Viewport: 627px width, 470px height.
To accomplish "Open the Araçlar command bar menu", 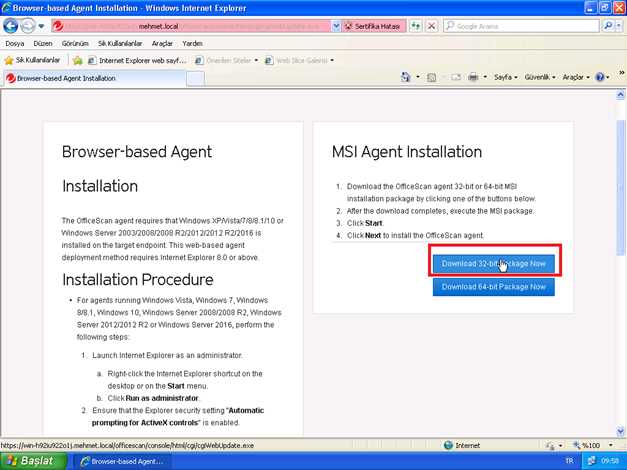I will tap(576, 77).
